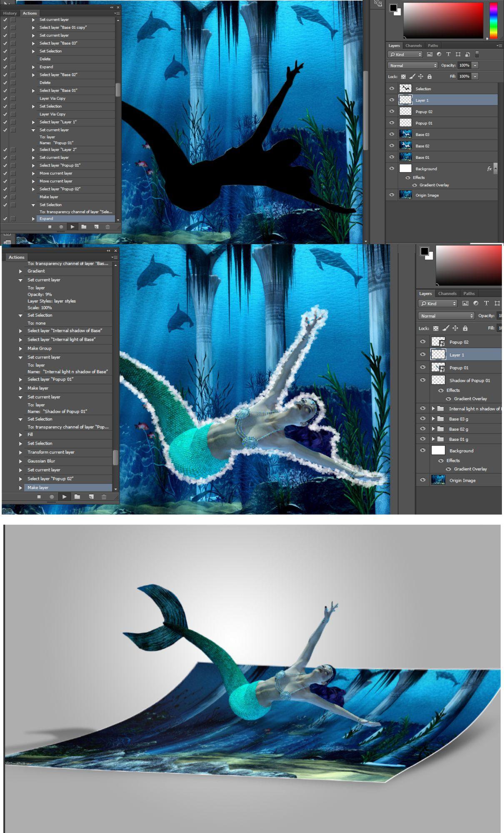Click the folder icon of Base 02 g group

pyautogui.click(x=441, y=429)
